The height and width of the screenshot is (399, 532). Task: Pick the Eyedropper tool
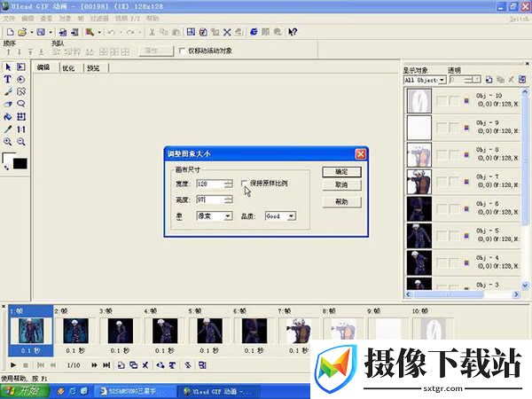point(8,129)
